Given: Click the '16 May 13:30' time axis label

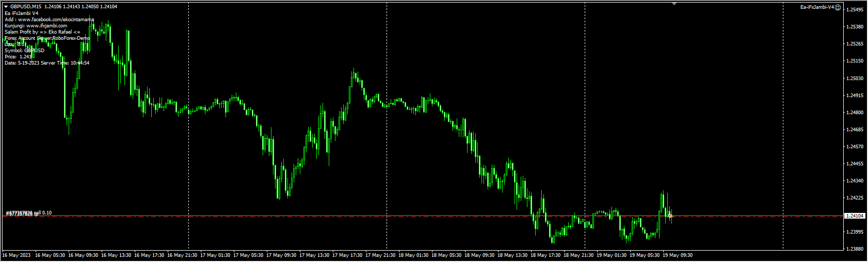Looking at the screenshot, I should pyautogui.click(x=116, y=255).
